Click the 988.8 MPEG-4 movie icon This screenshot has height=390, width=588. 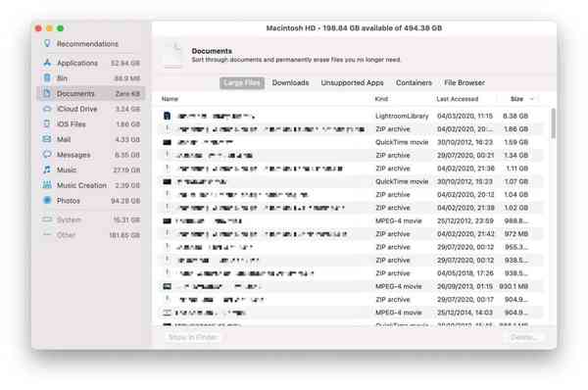168,220
